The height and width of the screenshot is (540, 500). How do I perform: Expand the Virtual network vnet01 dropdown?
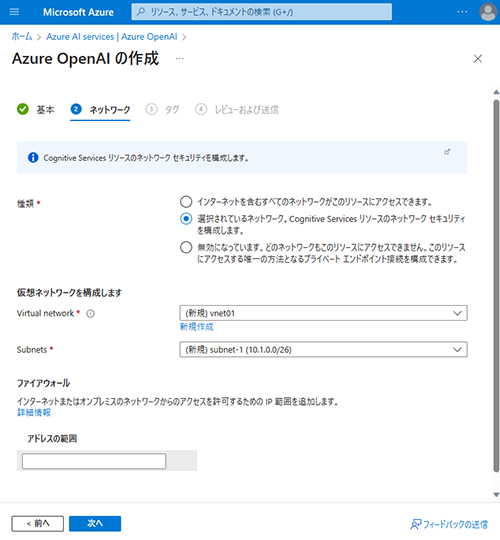pyautogui.click(x=323, y=313)
